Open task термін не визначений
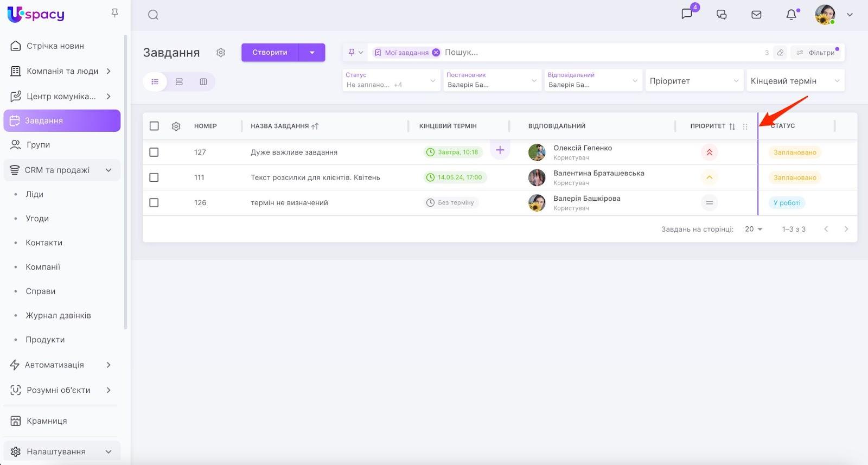The width and height of the screenshot is (868, 465). pos(289,203)
